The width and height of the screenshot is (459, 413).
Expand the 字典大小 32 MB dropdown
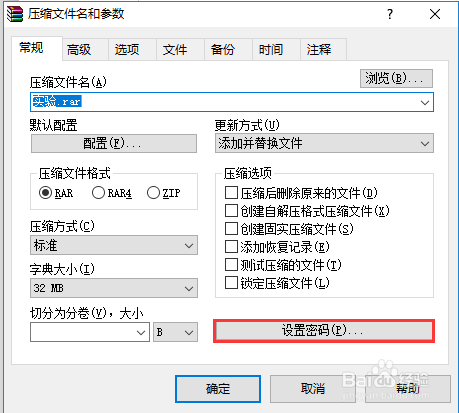tap(114, 288)
